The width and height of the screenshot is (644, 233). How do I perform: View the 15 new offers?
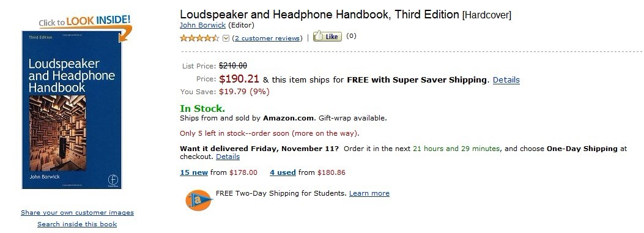194,172
